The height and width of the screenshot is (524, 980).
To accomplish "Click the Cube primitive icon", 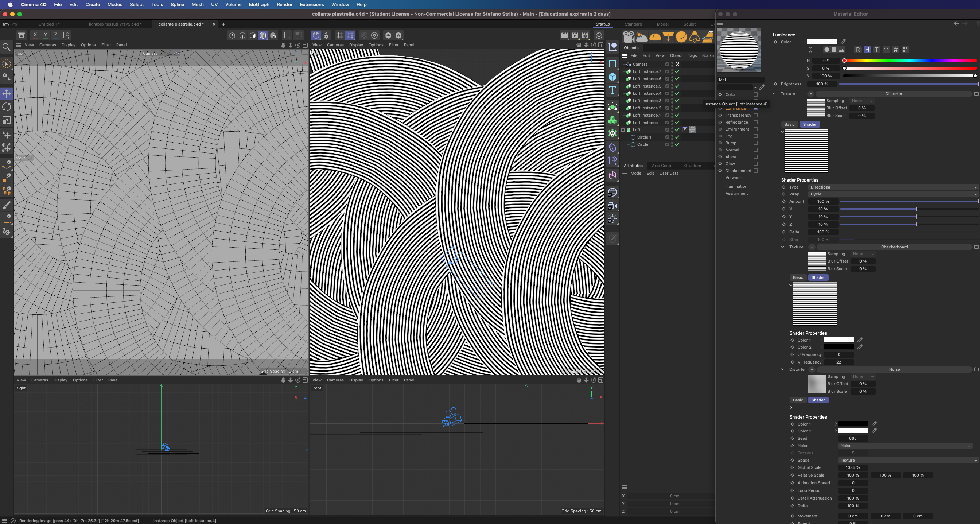I will point(612,77).
